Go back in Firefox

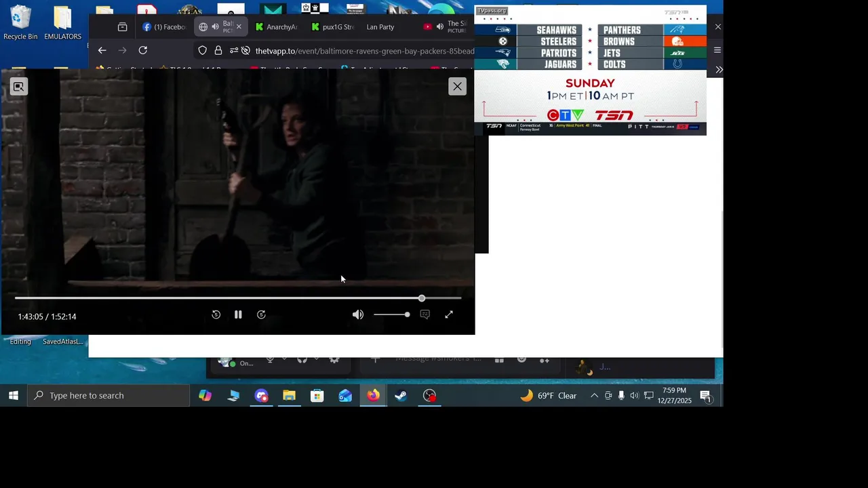click(102, 50)
